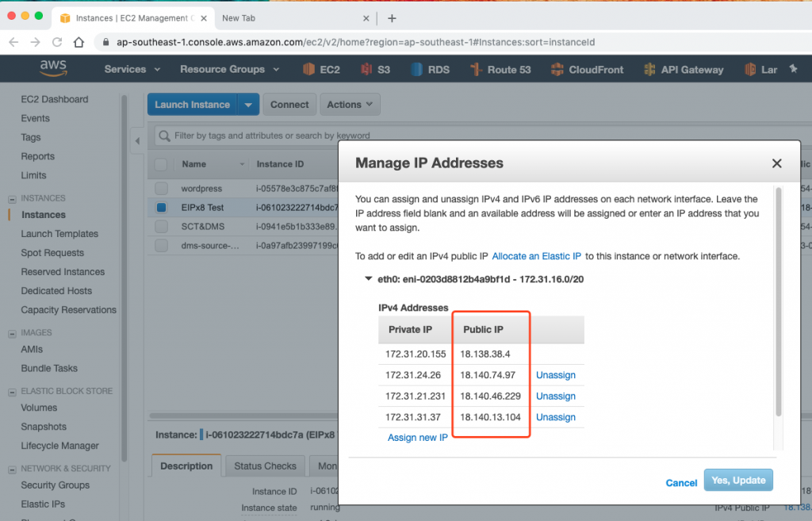Viewport: 812px width, 521px height.
Task: Open Elastic IPs in sidebar
Action: (x=43, y=504)
